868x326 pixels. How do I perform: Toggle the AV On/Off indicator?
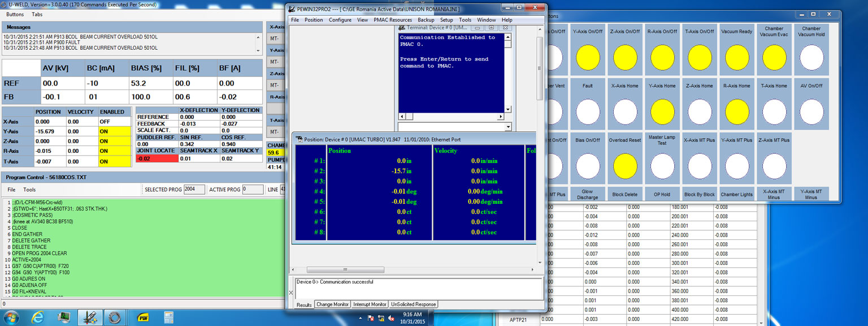point(811,112)
